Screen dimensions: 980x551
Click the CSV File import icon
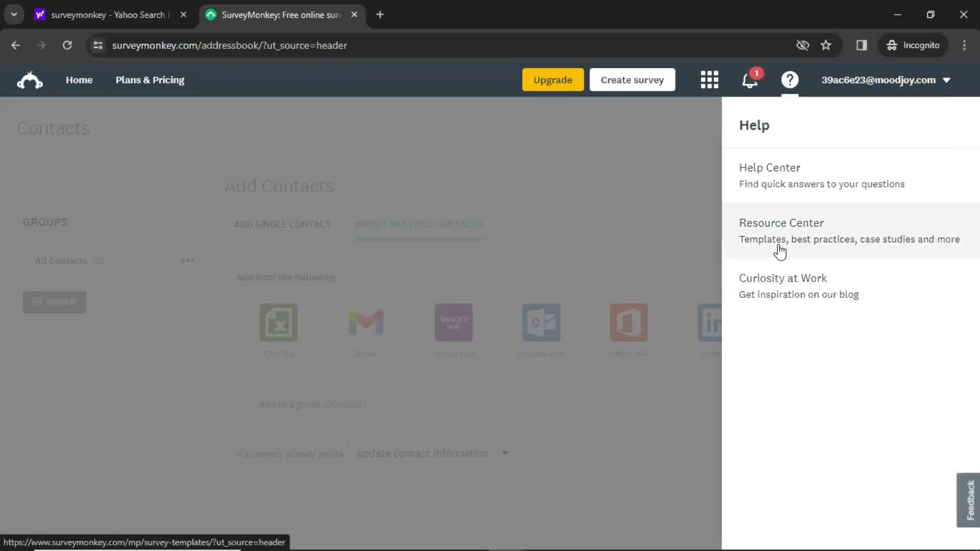click(278, 322)
